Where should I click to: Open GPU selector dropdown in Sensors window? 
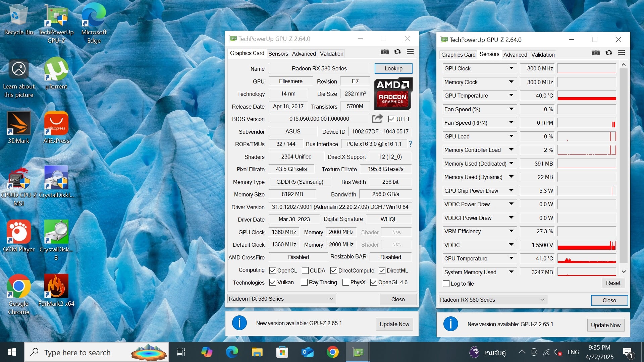[x=493, y=300]
